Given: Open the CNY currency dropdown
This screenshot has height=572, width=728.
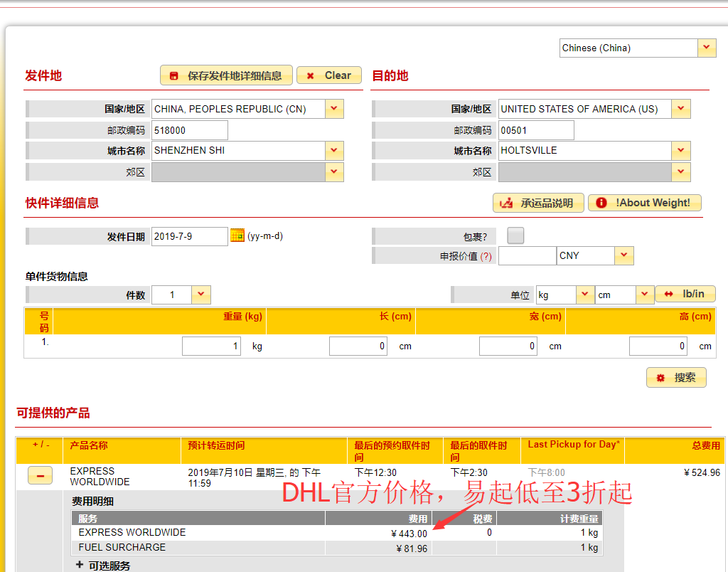Looking at the screenshot, I should point(623,255).
